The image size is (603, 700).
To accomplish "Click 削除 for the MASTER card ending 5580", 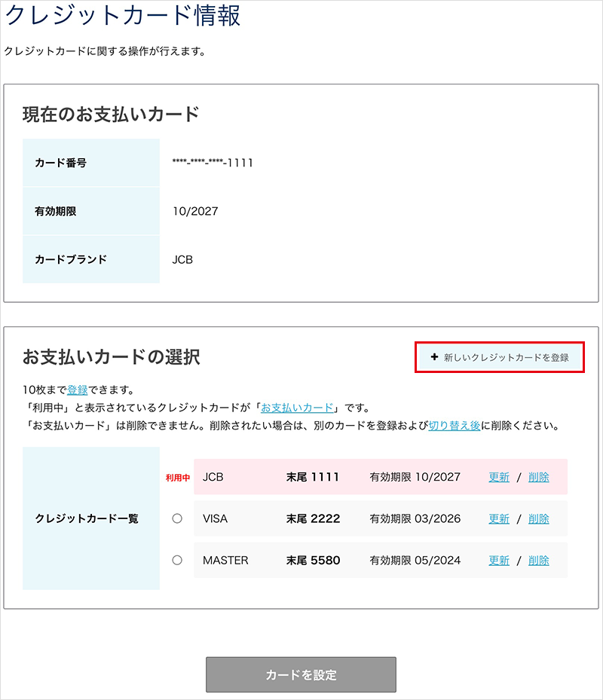I will click(538, 560).
